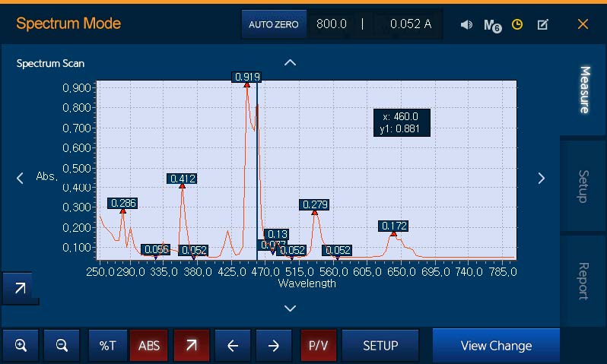Image resolution: width=607 pixels, height=364 pixels.
Task: Expand panel with the upper chevron above graph
Action: point(290,63)
